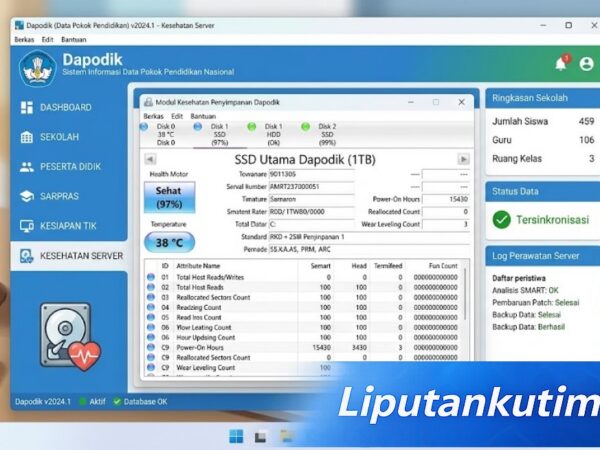600x450 pixels.
Task: Click the Dapodik Garuda logo
Action: pos(38,68)
